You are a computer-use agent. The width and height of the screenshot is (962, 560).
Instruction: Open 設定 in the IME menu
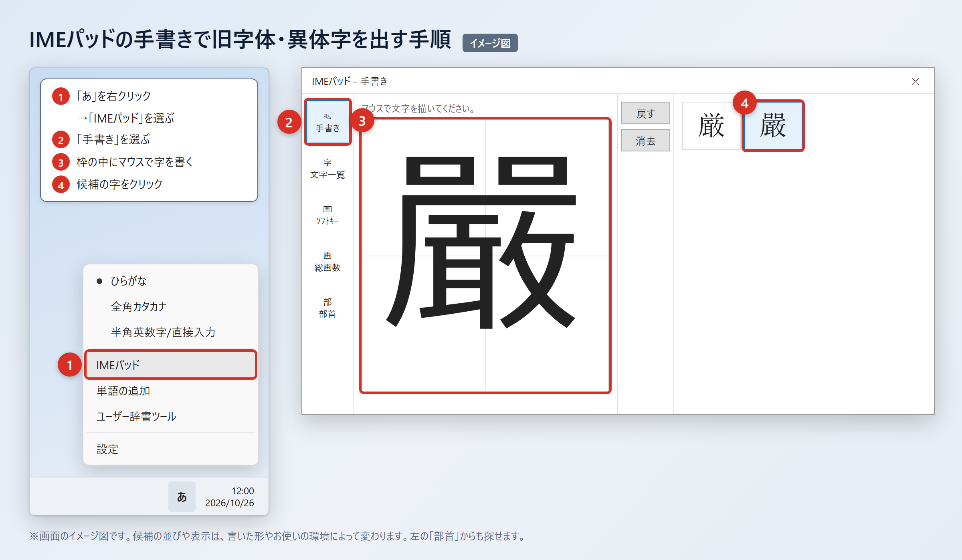(171, 449)
